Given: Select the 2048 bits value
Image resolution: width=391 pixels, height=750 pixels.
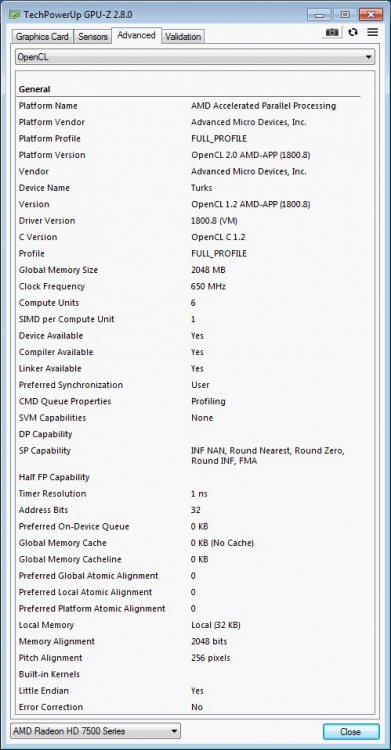Looking at the screenshot, I should [x=209, y=641].
